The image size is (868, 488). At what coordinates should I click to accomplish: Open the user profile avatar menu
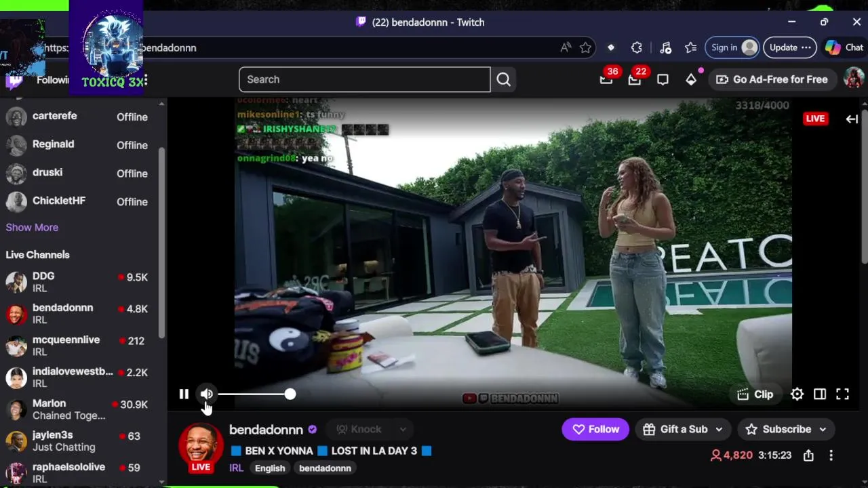(x=853, y=79)
